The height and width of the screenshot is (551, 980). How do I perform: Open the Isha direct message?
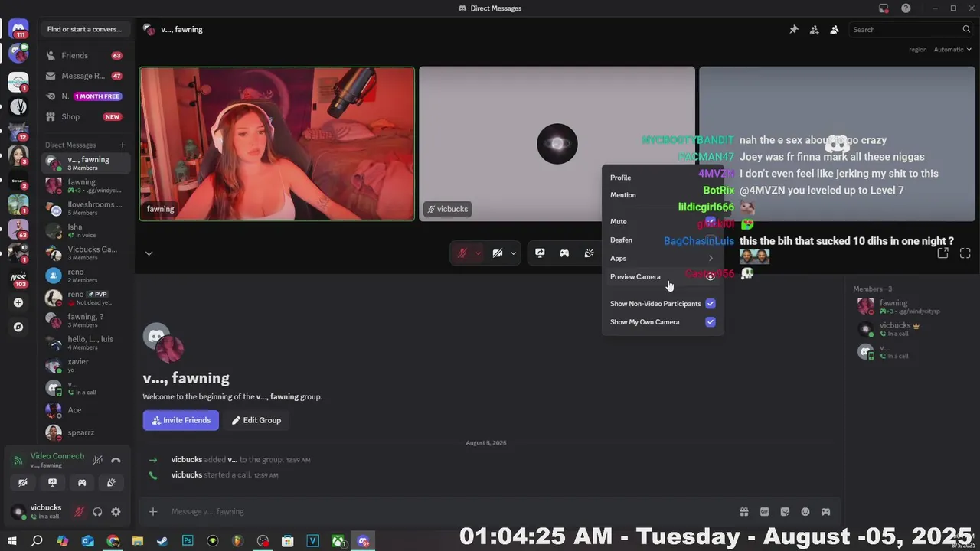(x=86, y=230)
